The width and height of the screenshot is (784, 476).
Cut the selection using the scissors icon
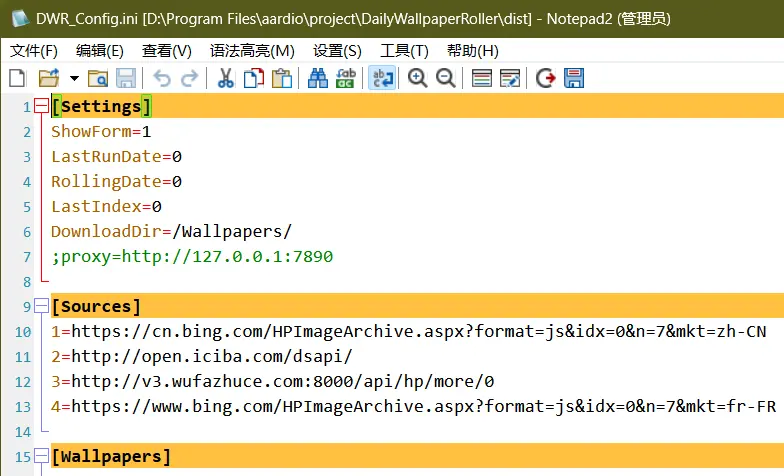(226, 78)
